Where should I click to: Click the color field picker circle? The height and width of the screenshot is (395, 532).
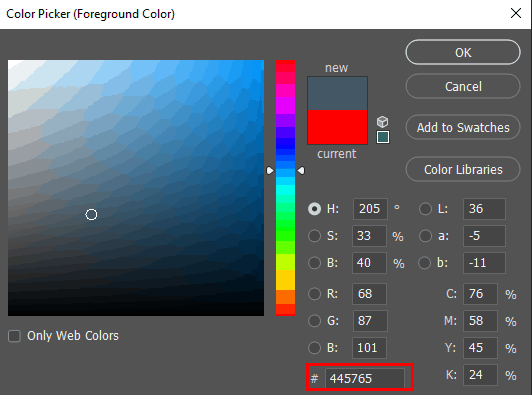(x=91, y=214)
